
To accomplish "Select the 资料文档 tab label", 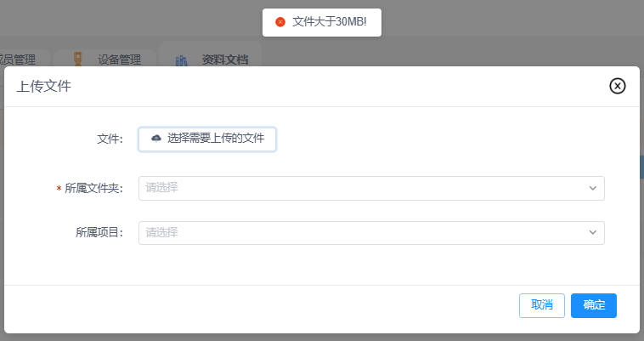I will 225,60.
